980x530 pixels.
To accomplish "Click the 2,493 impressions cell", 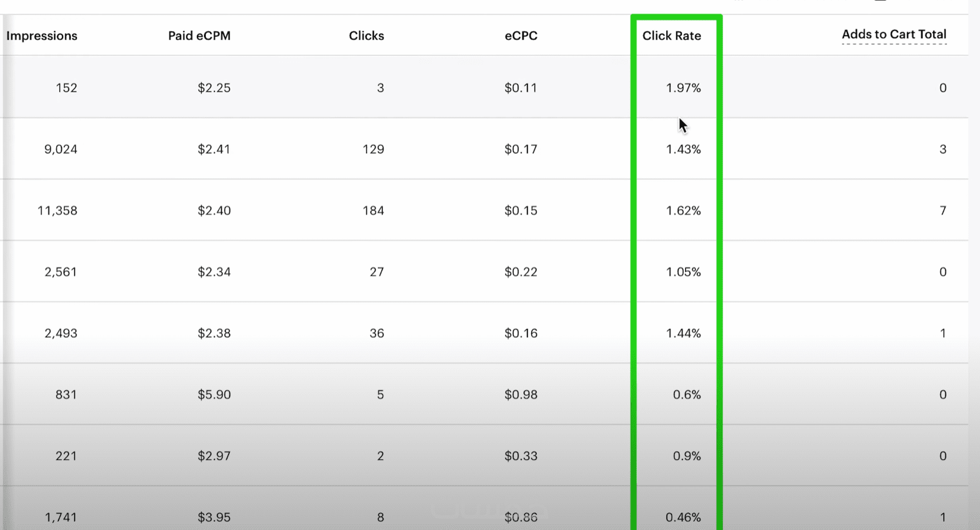I will click(61, 333).
